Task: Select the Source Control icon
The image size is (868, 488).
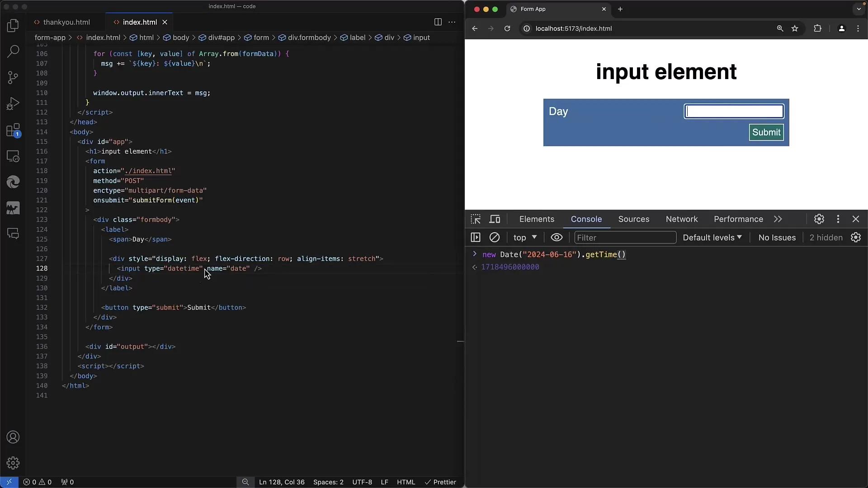Action: click(x=13, y=77)
